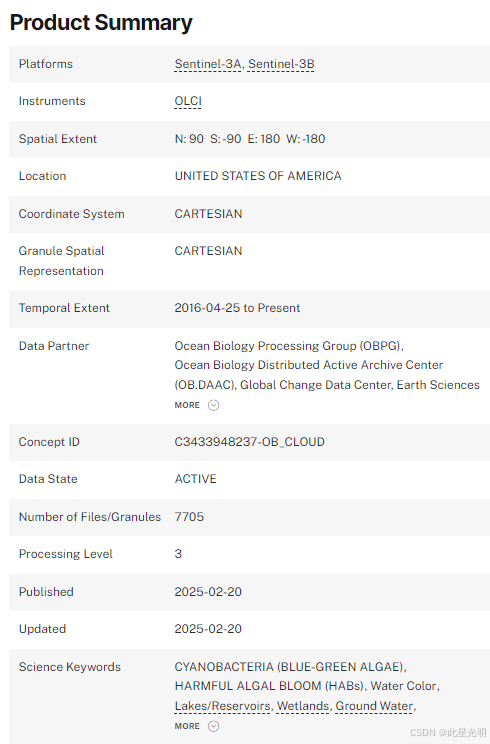Expand Science Keywords MORE chevron icon
This screenshot has width=490, height=744.
pos(213,726)
